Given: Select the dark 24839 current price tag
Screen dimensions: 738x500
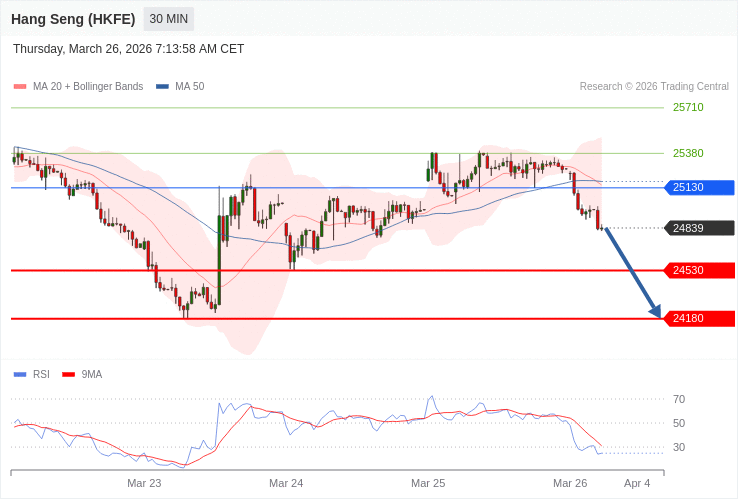Looking at the screenshot, I should (699, 228).
